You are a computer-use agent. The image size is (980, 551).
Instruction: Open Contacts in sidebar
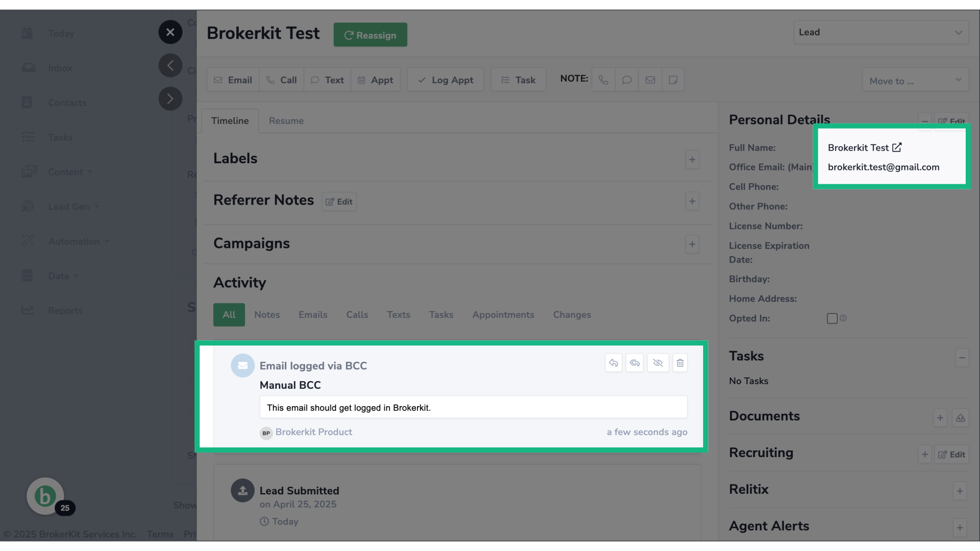coord(67,103)
